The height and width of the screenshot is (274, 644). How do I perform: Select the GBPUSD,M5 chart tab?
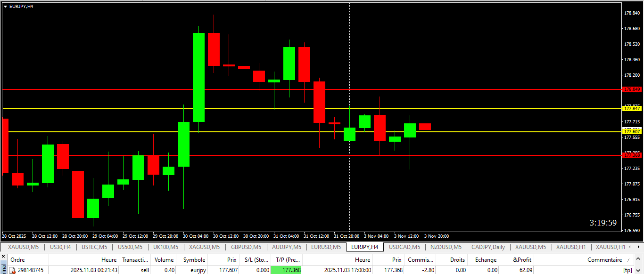(246, 247)
